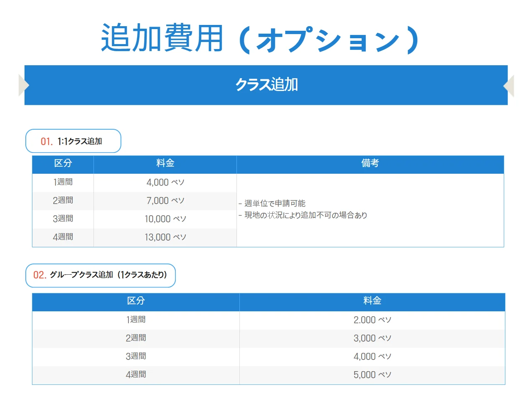Click 4週間 row label in グループクラス追加 table
This screenshot has height=399, width=532.
point(136,374)
